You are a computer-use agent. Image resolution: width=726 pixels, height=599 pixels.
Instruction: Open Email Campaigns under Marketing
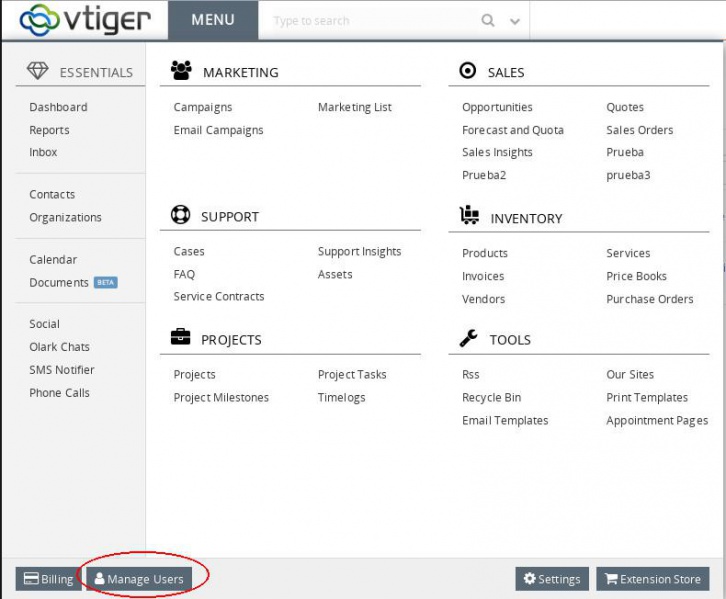click(218, 130)
